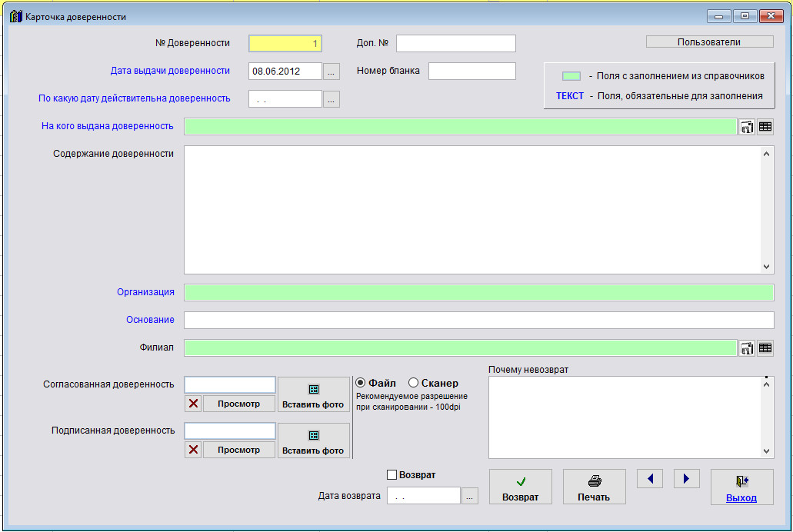Delete the Подписанная доверенность attachment (red X)

click(193, 450)
